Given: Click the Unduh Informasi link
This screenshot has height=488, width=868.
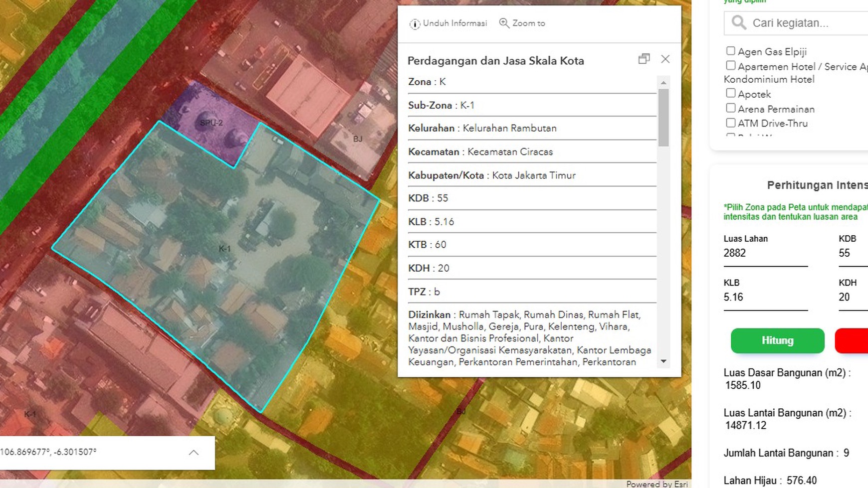Looking at the screenshot, I should point(448,23).
